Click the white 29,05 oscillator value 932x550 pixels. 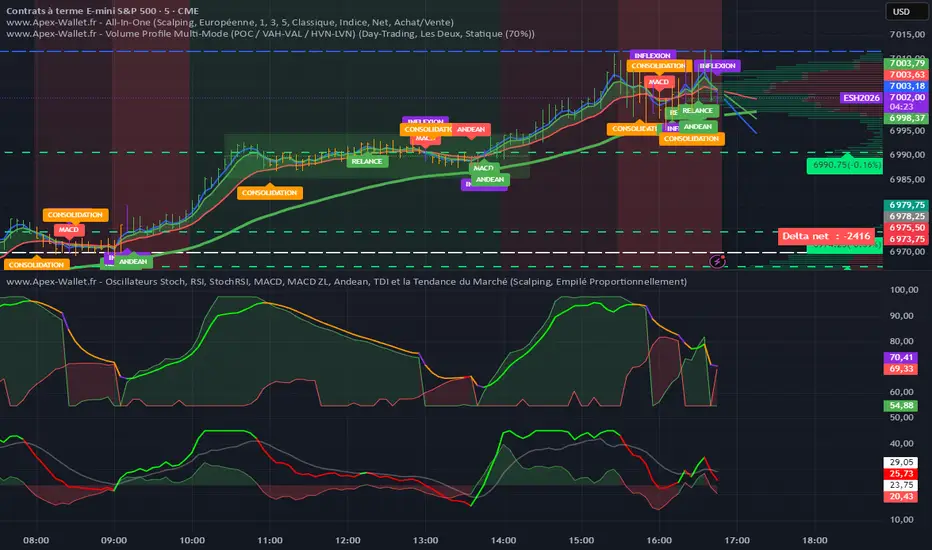pyautogui.click(x=902, y=462)
